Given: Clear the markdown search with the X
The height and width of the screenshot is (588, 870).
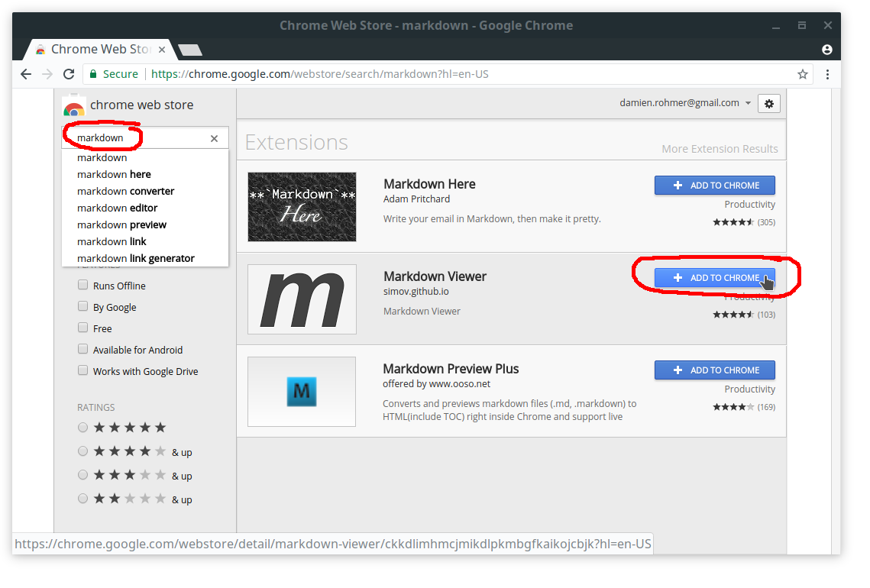Looking at the screenshot, I should coord(214,139).
